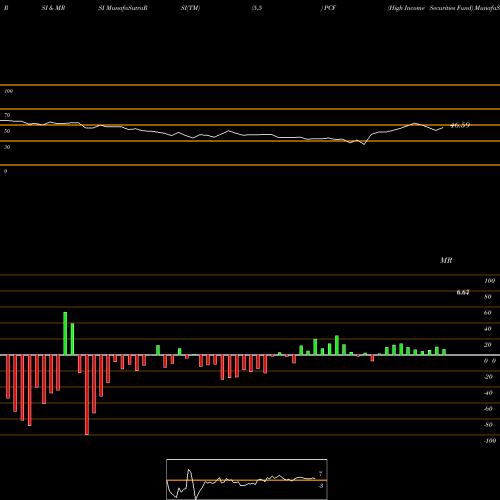Click the MR panel title label
This screenshot has width=500, height=500.
tap(446, 260)
